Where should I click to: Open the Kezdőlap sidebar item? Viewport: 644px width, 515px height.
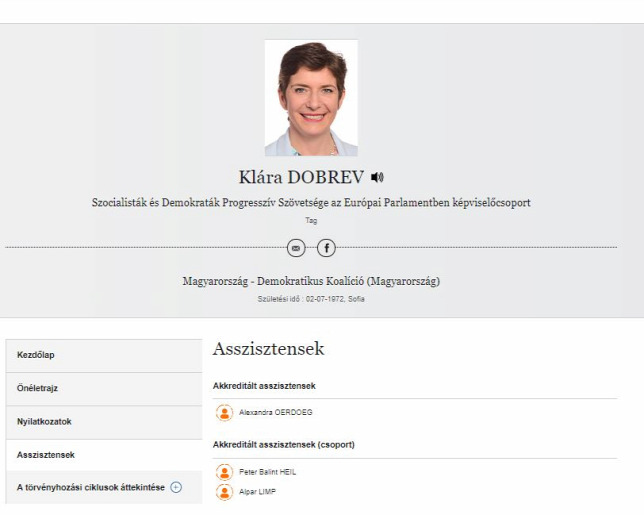coord(104,356)
